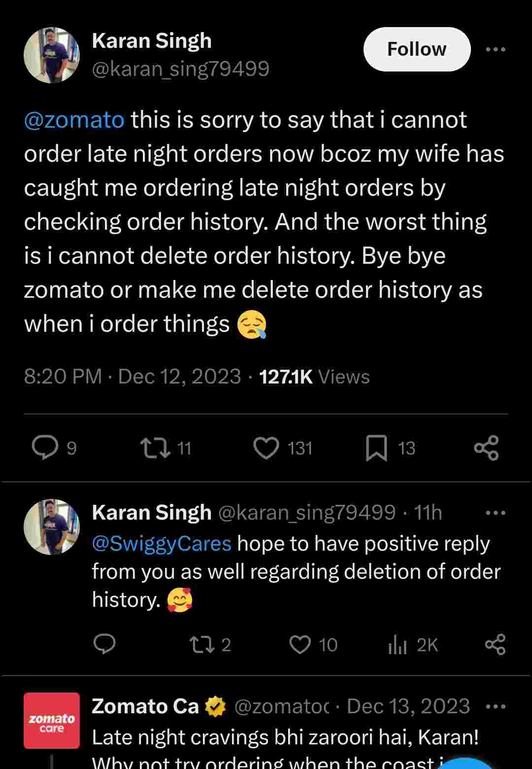The image size is (532, 769).
Task: Reply to Karan Singh's main tweet
Action: pos(45,448)
